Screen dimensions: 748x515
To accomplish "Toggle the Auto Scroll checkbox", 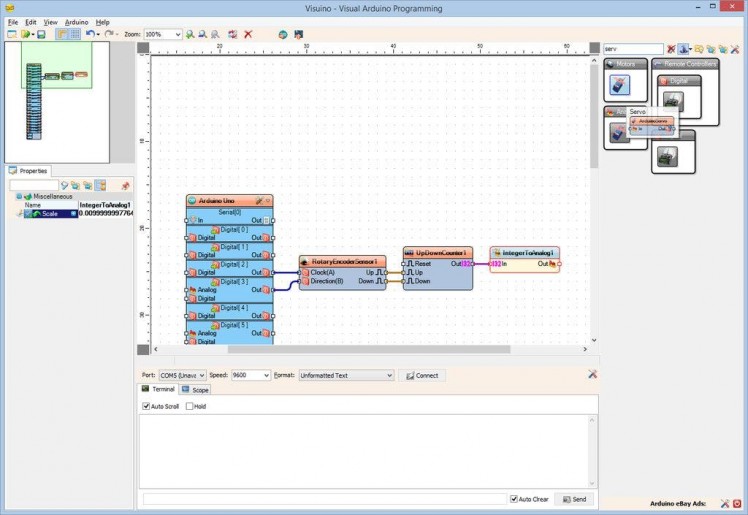I will 146,406.
